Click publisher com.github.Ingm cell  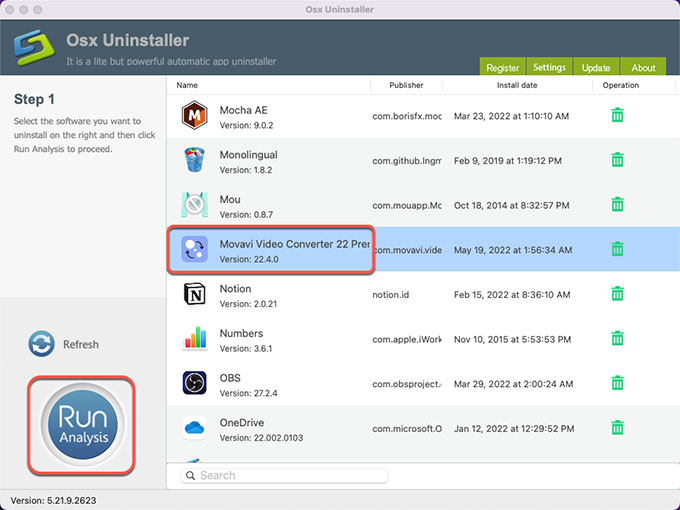tap(407, 161)
